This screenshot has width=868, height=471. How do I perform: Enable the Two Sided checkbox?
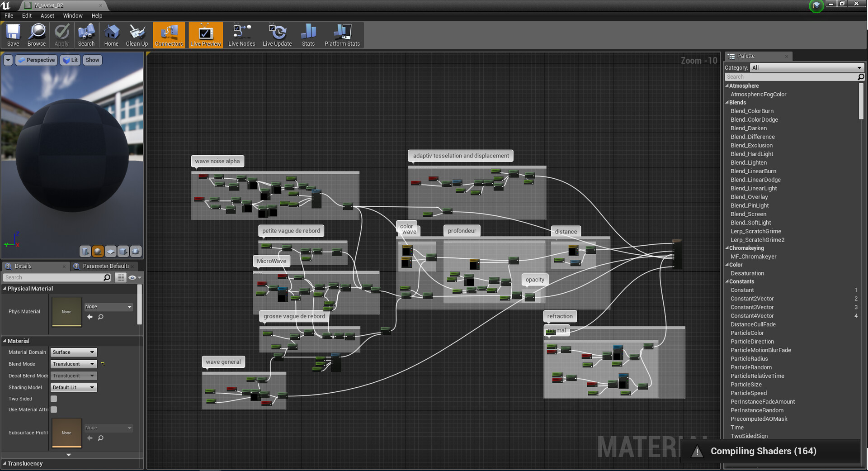click(x=53, y=399)
